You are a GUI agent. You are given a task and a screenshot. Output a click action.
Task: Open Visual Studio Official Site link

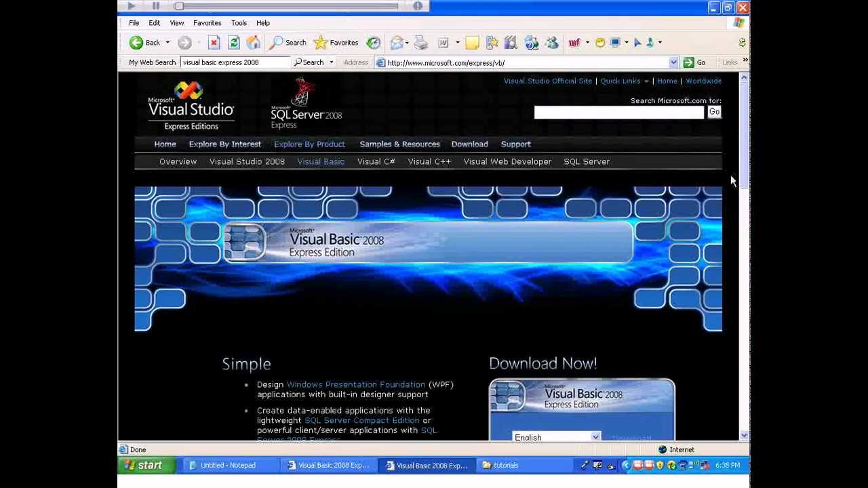click(x=548, y=81)
